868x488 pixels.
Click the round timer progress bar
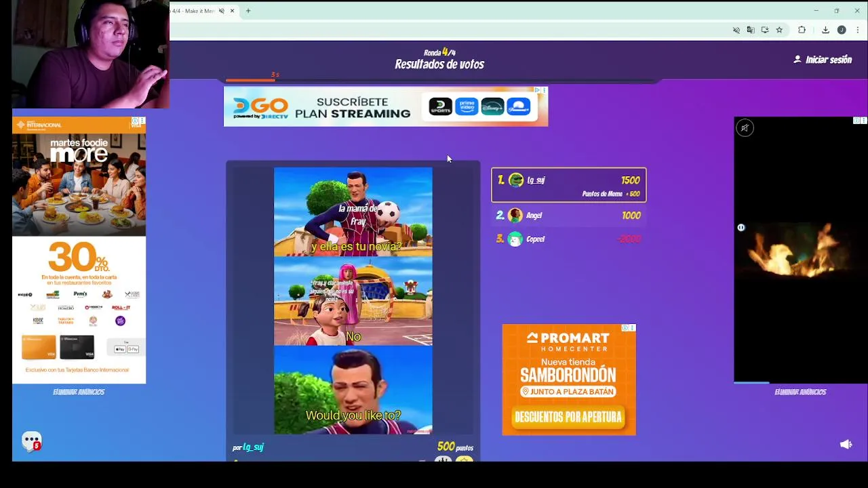(x=441, y=80)
